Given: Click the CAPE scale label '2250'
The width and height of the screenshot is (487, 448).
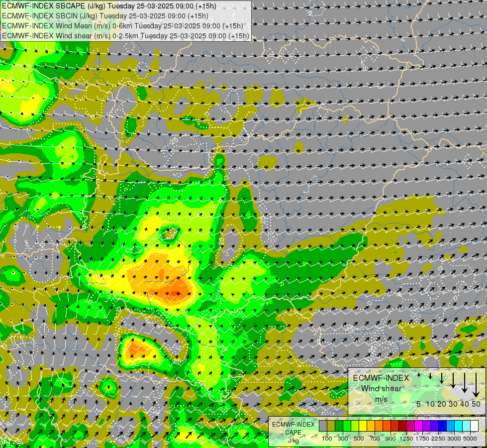Looking at the screenshot, I should (438, 439).
